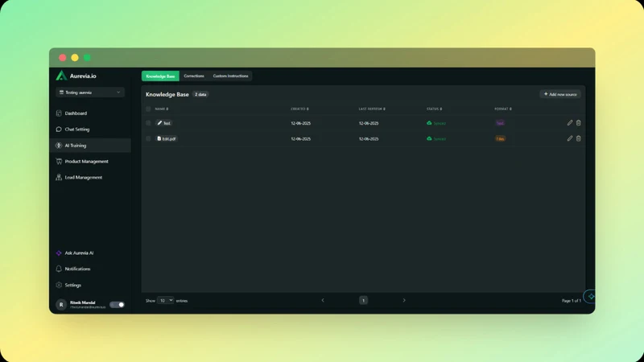Switch to the Knowledge Base tab
Screen dimensions: 644x362
point(160,76)
